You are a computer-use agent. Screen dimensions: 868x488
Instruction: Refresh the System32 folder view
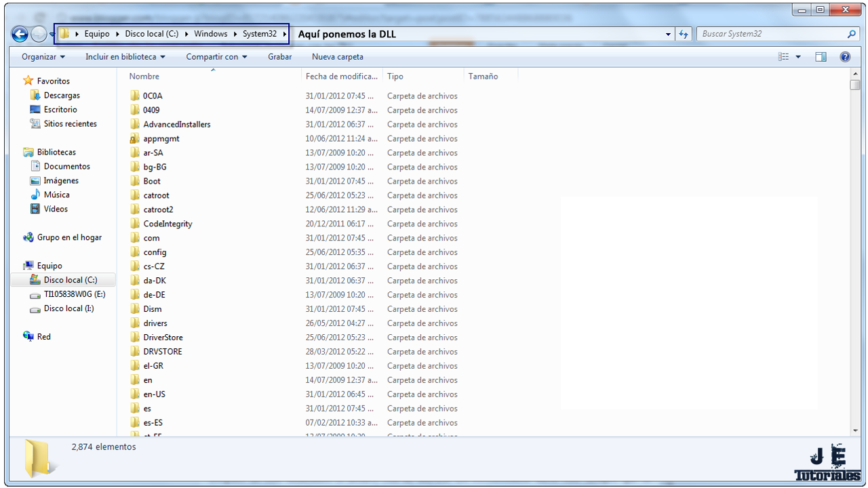pos(684,34)
